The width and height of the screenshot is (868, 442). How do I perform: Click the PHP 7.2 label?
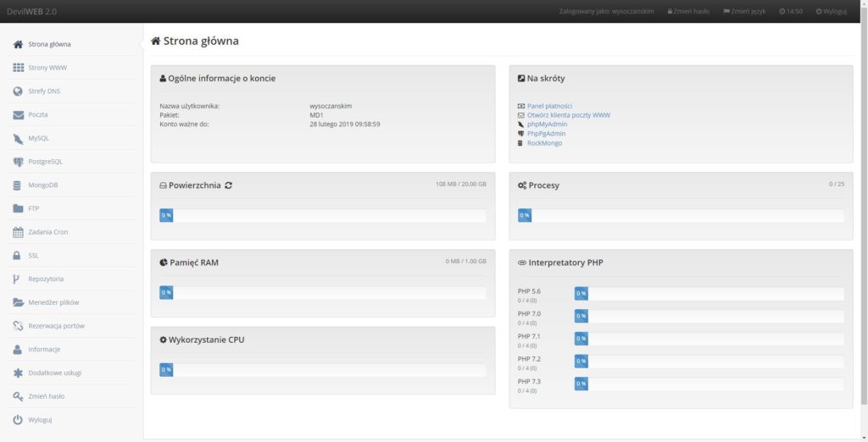pos(529,359)
